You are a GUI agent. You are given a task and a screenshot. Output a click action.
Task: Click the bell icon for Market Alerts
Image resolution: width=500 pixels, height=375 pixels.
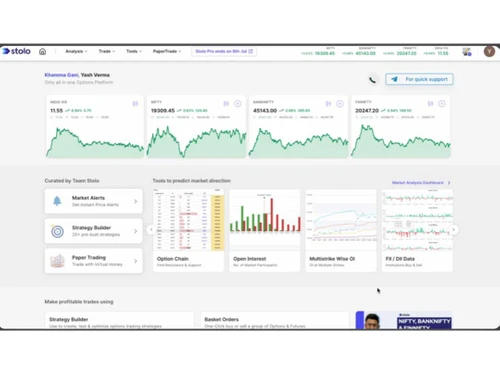pyautogui.click(x=57, y=201)
